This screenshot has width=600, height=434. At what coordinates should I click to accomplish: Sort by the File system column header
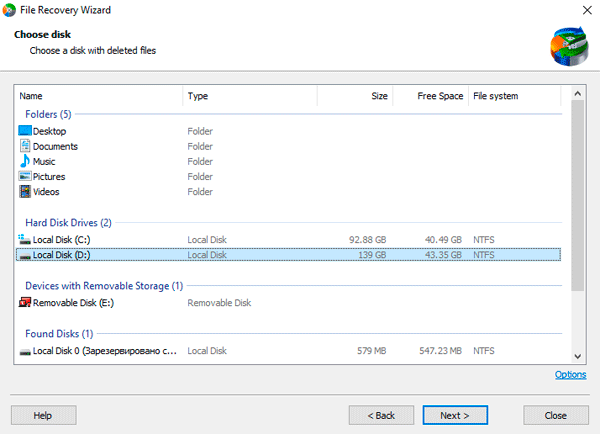(514, 96)
